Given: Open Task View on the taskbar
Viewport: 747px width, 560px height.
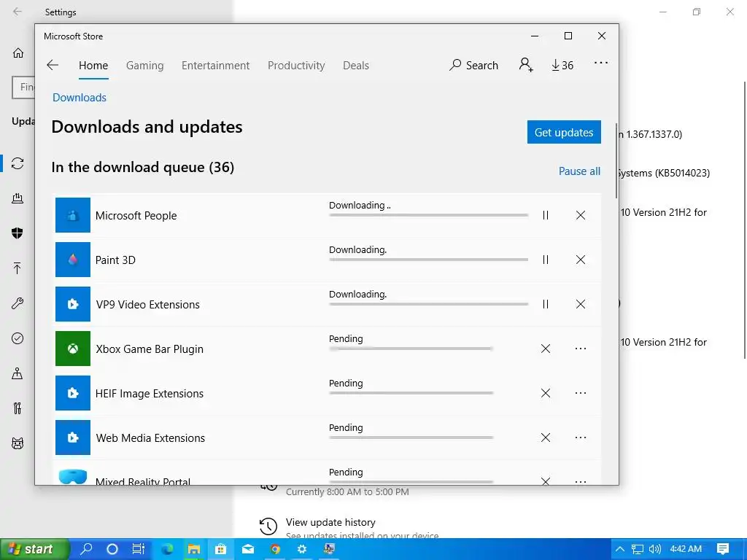Looking at the screenshot, I should click(x=138, y=549).
